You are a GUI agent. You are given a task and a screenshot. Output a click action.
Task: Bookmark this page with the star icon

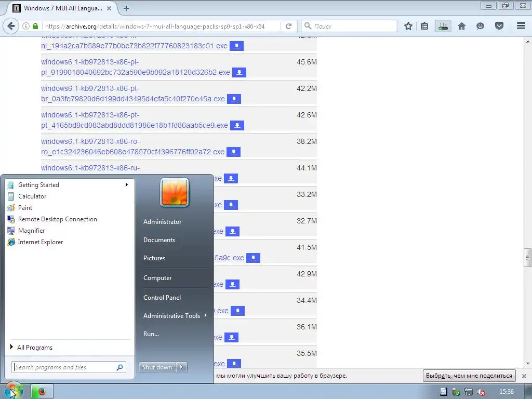tap(408, 26)
